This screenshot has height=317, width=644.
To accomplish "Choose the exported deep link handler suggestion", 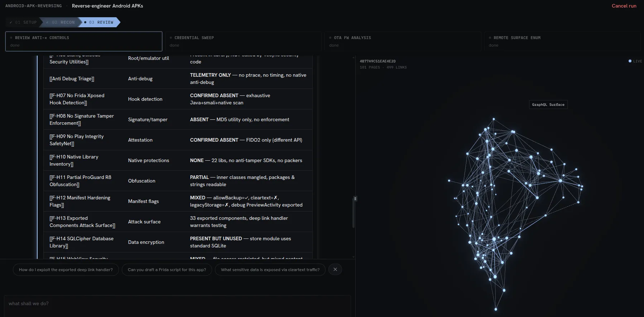I will [x=66, y=270].
